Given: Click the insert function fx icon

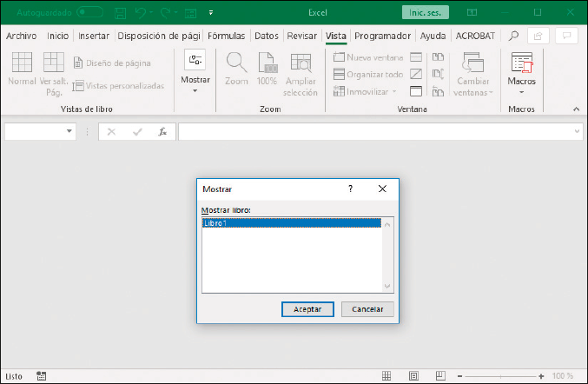Looking at the screenshot, I should (162, 132).
